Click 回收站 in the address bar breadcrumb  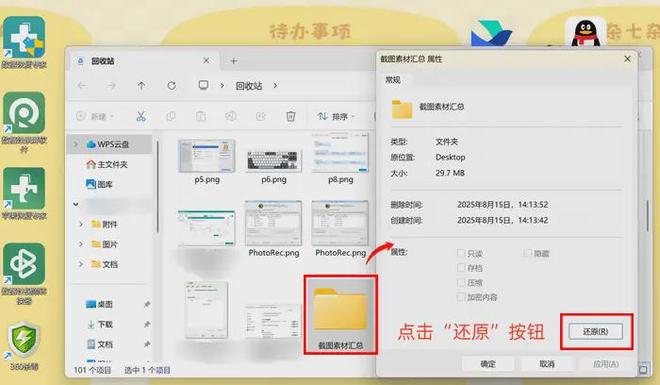249,86
